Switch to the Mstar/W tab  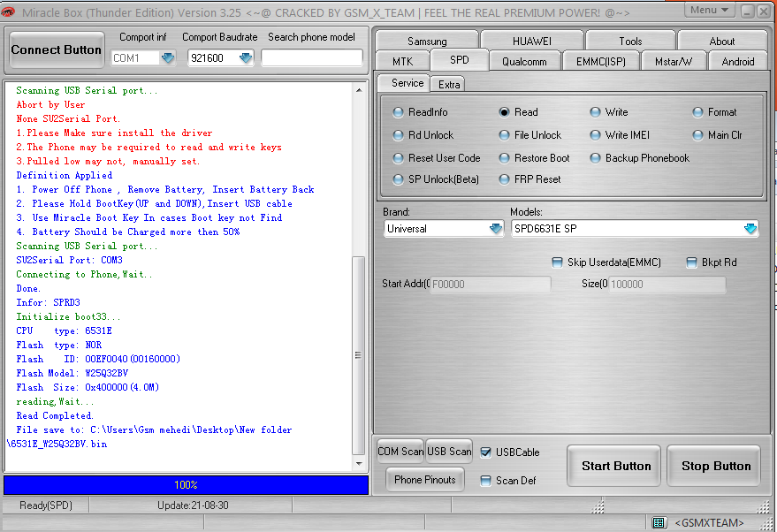(674, 61)
